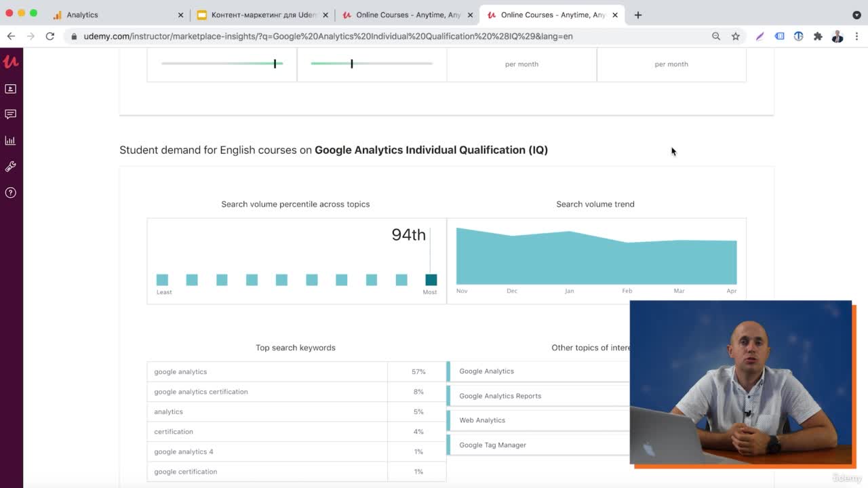The image size is (868, 488).
Task: Close the Analytics tab
Action: click(x=180, y=15)
